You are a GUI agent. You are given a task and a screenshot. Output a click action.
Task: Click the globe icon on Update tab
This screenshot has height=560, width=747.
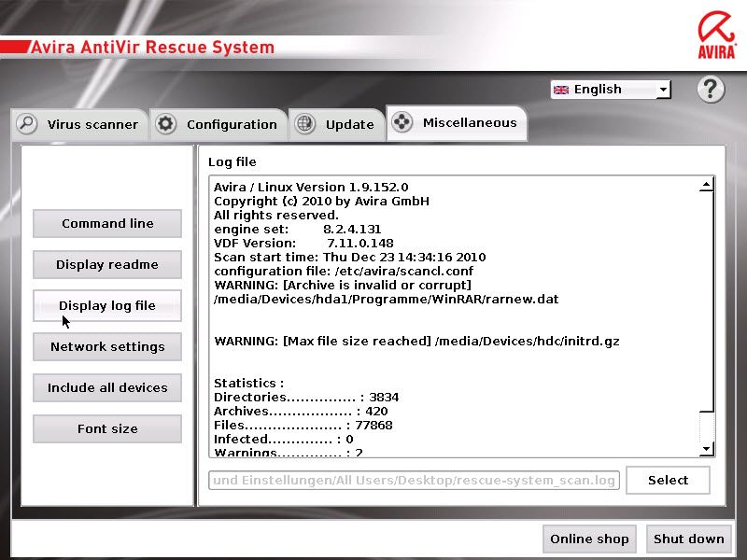(x=305, y=124)
